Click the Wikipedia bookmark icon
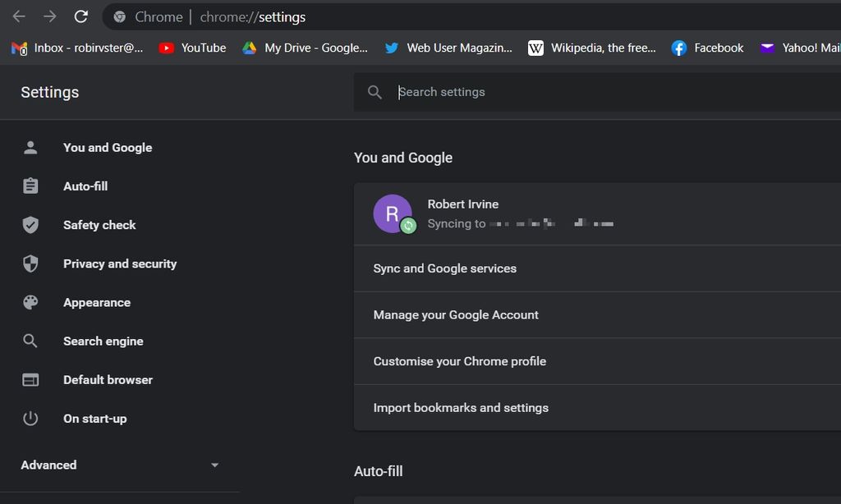Screen dimensions: 841x504 [x=535, y=48]
